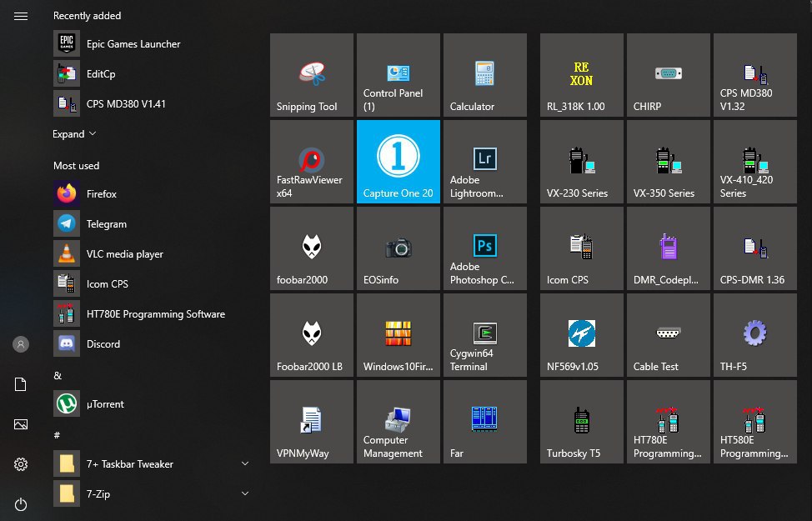
Task: Launch the TH-F5 tile
Action: tap(755, 335)
